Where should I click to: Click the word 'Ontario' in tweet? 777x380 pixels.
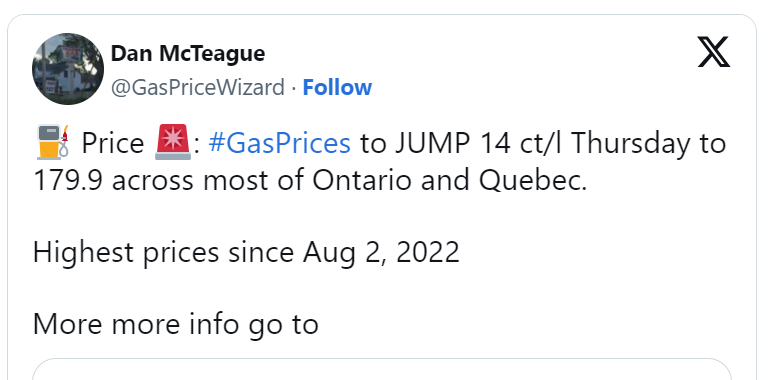point(362,180)
